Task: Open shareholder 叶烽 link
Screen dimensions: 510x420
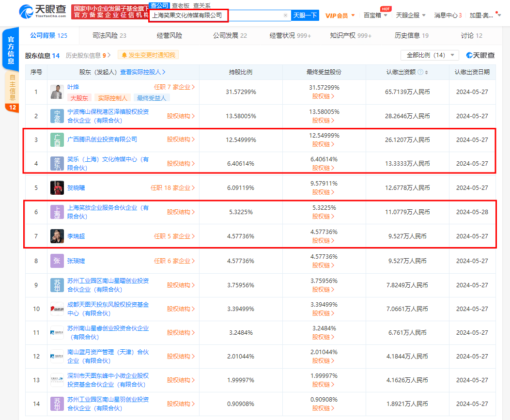Action: pyautogui.click(x=73, y=87)
